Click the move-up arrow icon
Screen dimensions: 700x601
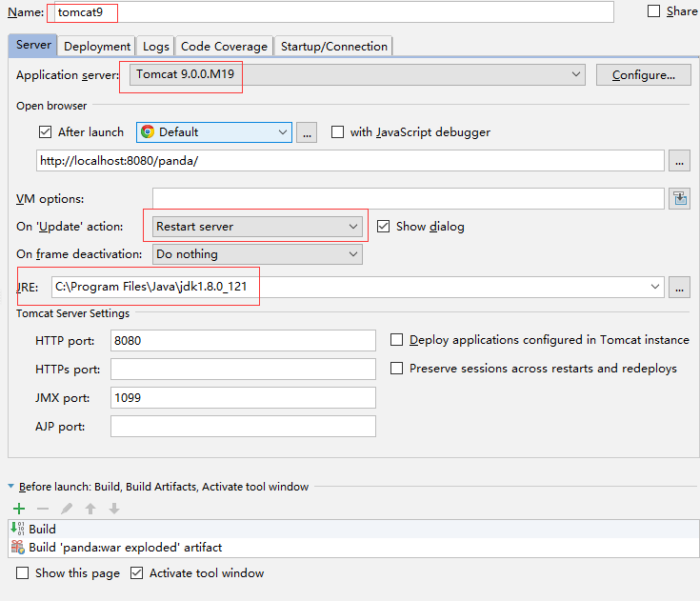point(90,509)
